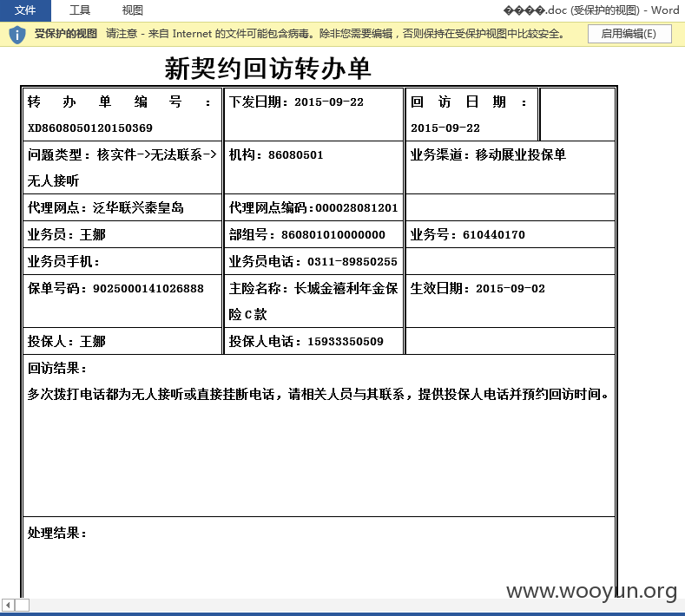
Task: Click the 业务员电话: 0311-89850255 cell
Action: (x=313, y=261)
